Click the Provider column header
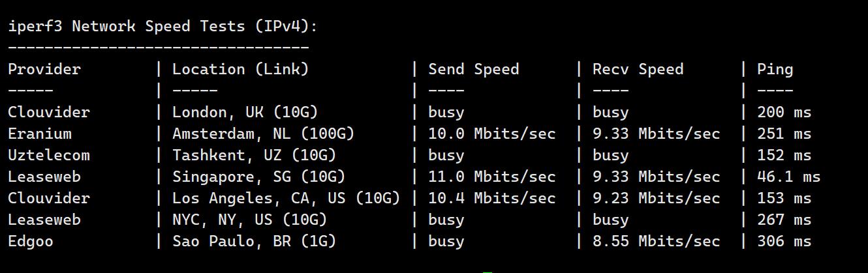868x273 pixels. pos(44,69)
